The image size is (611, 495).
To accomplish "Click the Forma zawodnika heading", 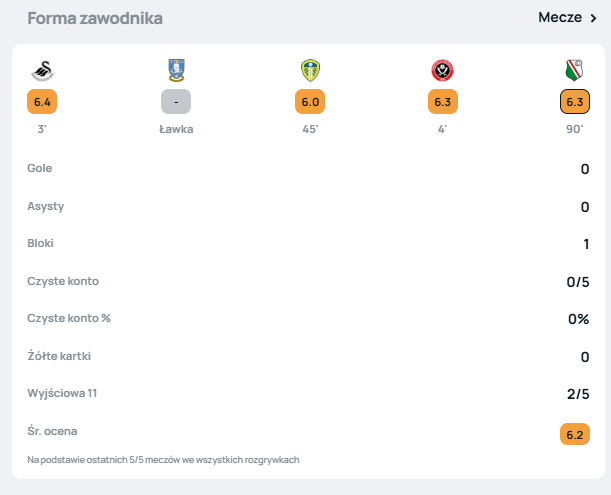I will (x=95, y=19).
